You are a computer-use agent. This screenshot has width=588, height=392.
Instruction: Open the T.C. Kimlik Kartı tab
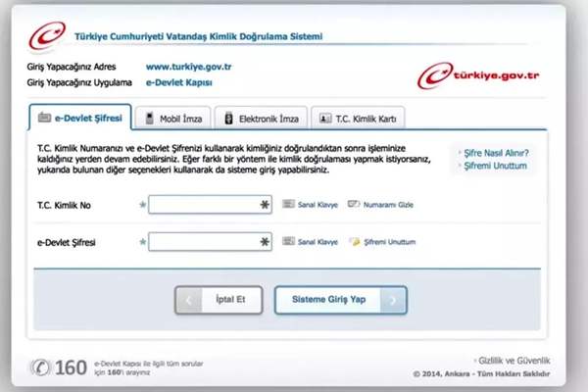pyautogui.click(x=358, y=119)
